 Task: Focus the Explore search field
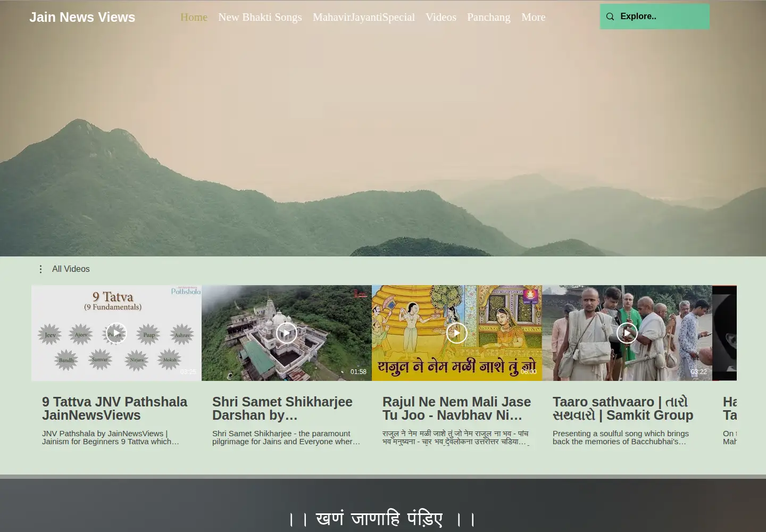pyautogui.click(x=655, y=16)
